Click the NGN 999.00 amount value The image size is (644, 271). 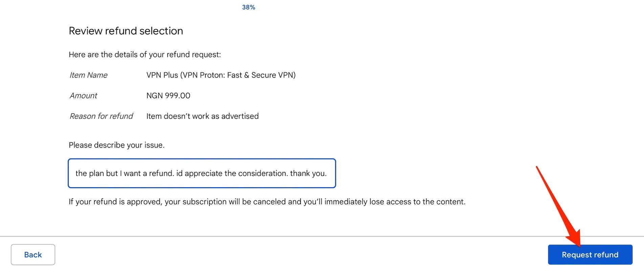(x=168, y=96)
